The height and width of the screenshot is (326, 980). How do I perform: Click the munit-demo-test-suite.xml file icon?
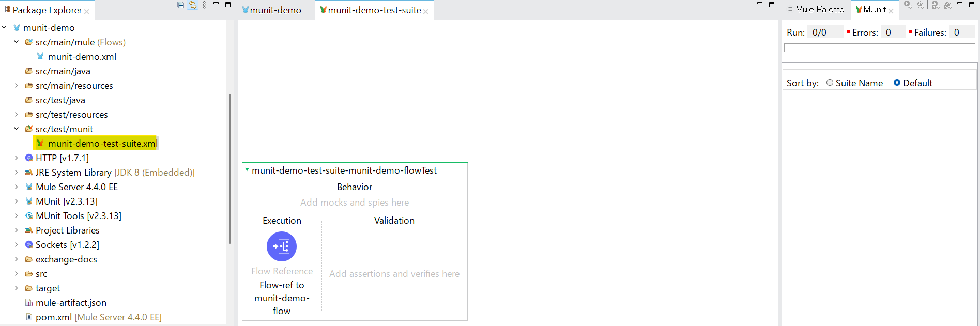[x=40, y=143]
